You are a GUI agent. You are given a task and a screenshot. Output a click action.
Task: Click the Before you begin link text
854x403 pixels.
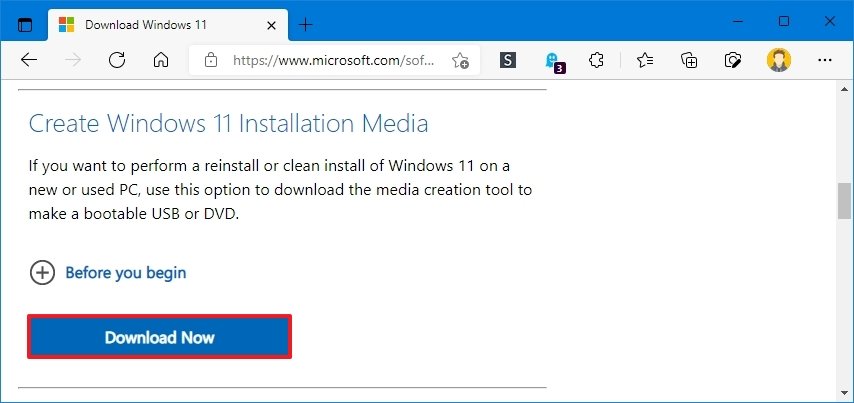(x=126, y=273)
